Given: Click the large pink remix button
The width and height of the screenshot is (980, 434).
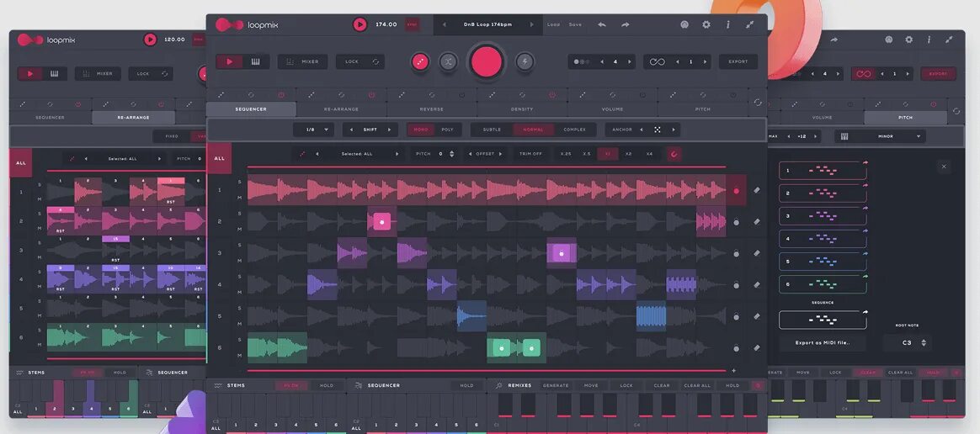Looking at the screenshot, I should click(487, 62).
